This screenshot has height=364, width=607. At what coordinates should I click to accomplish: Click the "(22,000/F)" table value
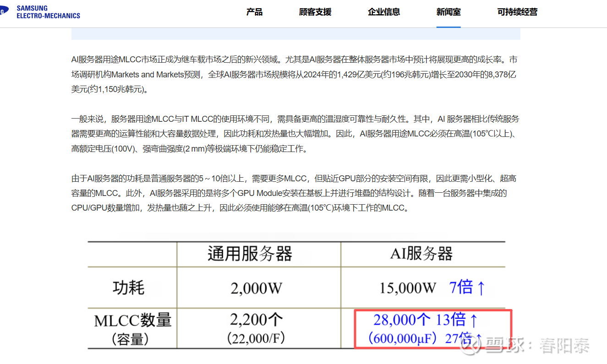pyautogui.click(x=257, y=338)
